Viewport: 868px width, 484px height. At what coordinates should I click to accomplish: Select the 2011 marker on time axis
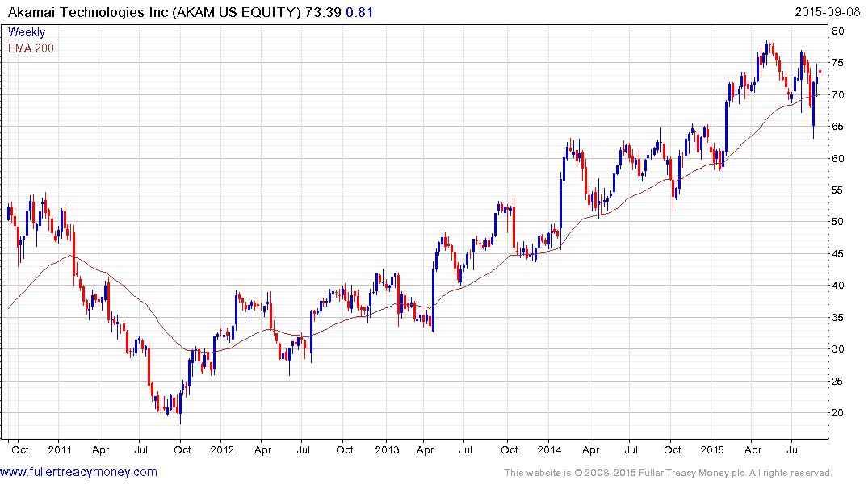(61, 449)
